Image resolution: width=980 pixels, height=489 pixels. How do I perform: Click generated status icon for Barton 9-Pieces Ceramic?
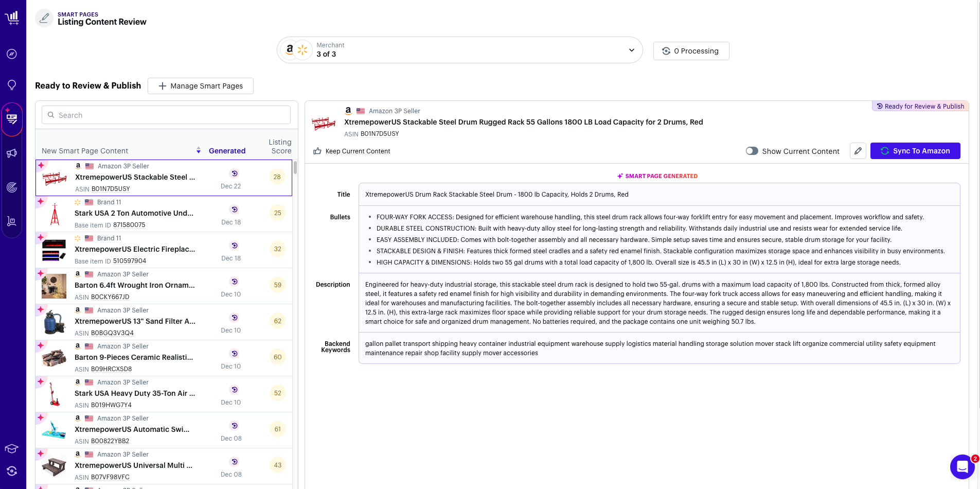pos(235,354)
